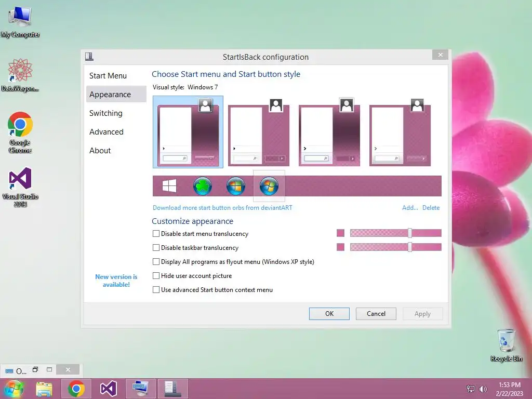
Task: Click the on-screen keyboard taskbar icon
Action: pyautogui.click(x=140, y=389)
